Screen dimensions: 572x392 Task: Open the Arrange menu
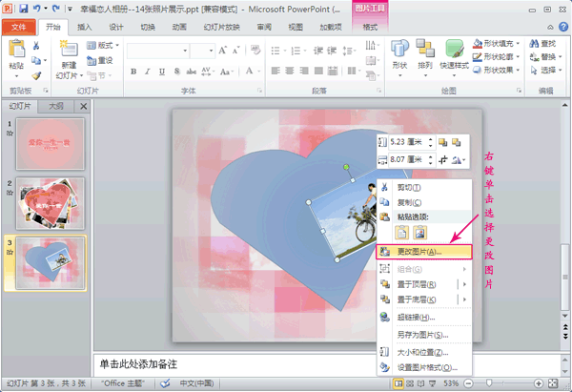[x=425, y=58]
